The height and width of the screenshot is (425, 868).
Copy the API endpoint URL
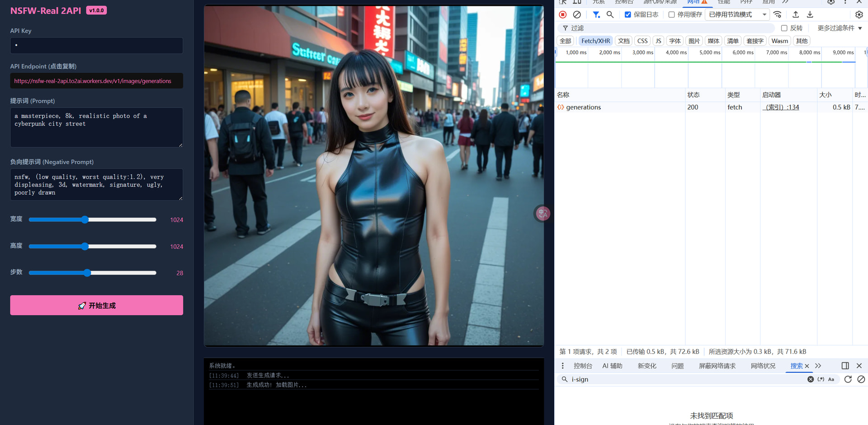pyautogui.click(x=97, y=81)
